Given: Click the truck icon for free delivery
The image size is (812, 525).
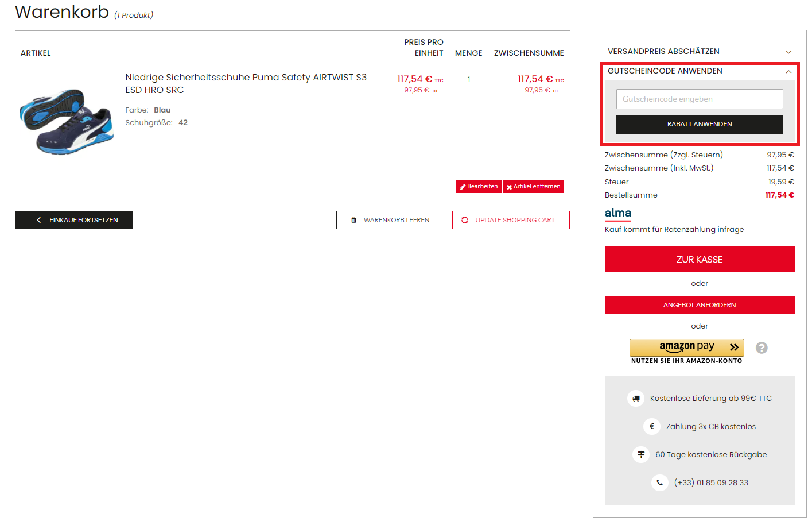Looking at the screenshot, I should [x=636, y=398].
